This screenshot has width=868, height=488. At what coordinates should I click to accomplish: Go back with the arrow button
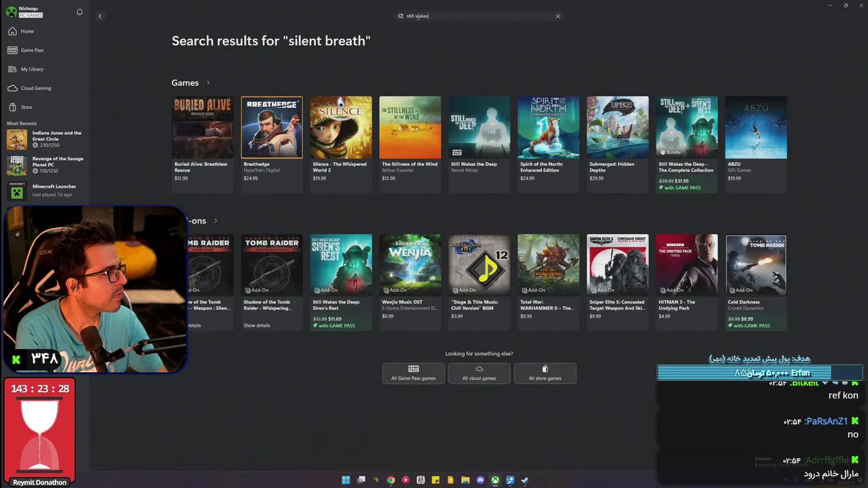click(100, 16)
